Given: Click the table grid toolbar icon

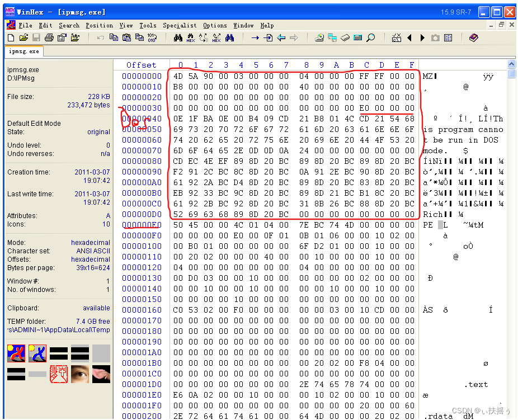Looking at the screenshot, I should point(448,38).
